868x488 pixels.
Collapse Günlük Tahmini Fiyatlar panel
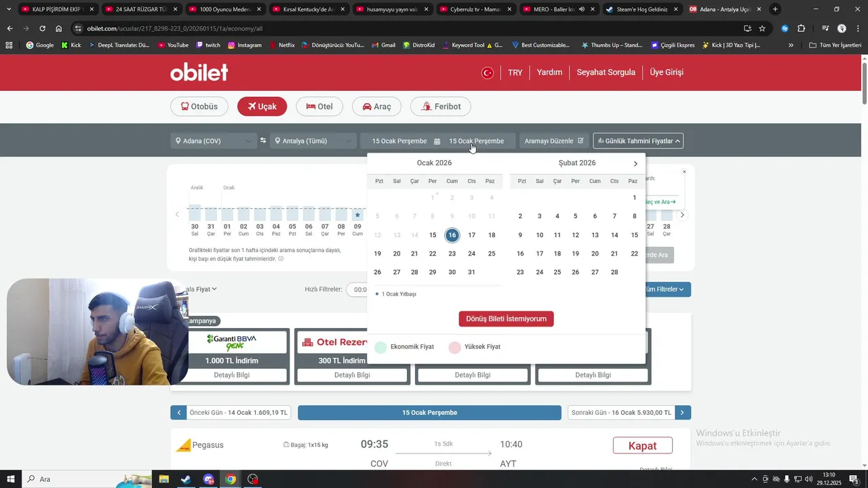(x=638, y=141)
